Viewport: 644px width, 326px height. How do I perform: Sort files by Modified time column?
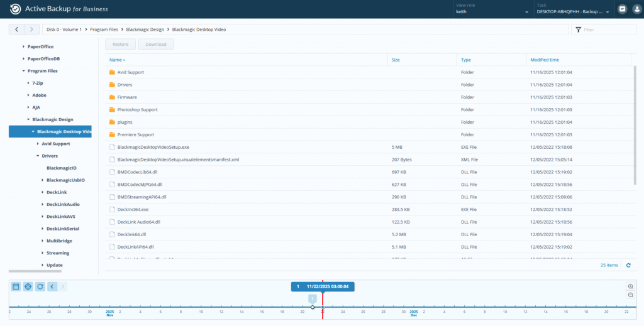544,60
